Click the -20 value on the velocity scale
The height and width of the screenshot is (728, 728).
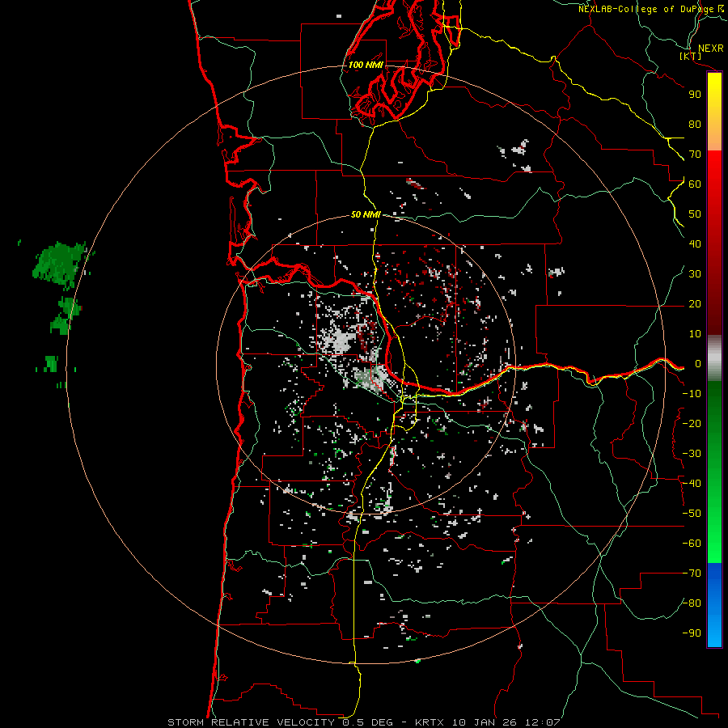coord(692,424)
